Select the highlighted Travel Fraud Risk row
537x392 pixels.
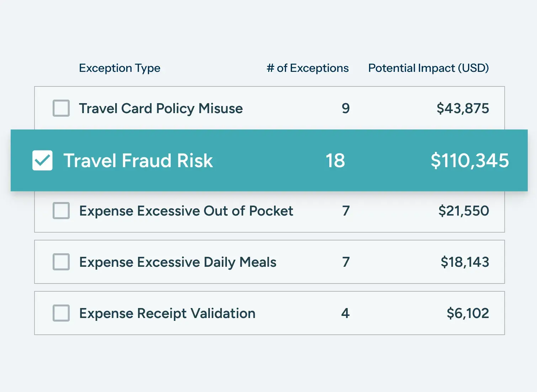249,160
